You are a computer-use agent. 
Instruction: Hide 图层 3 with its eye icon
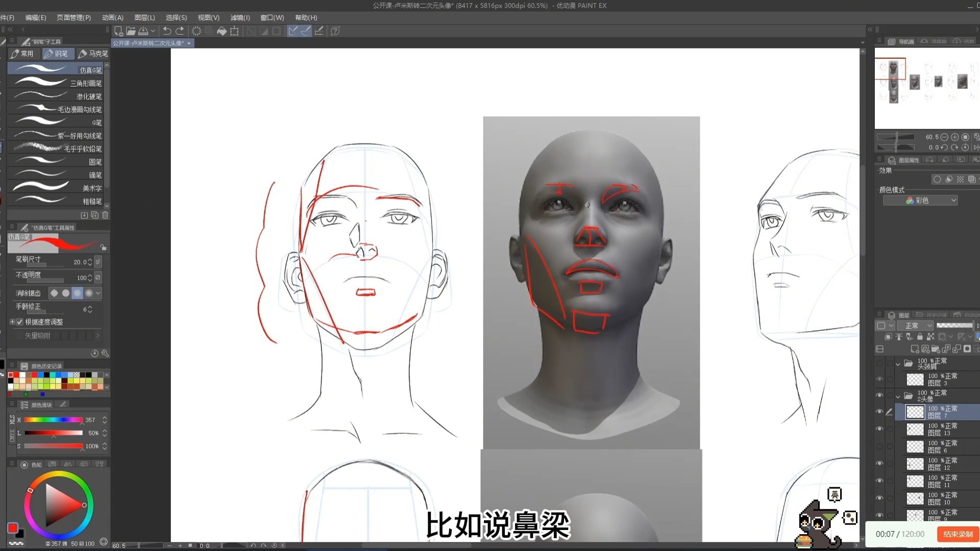[879, 379]
